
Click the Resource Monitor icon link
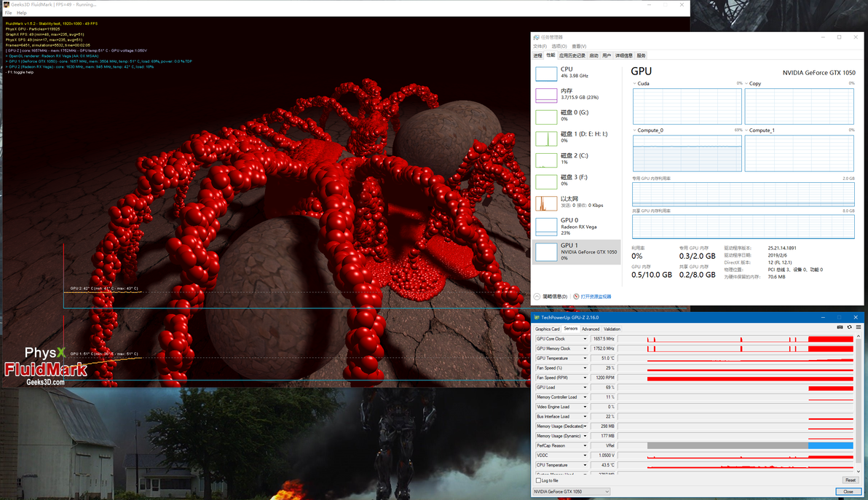pos(576,297)
